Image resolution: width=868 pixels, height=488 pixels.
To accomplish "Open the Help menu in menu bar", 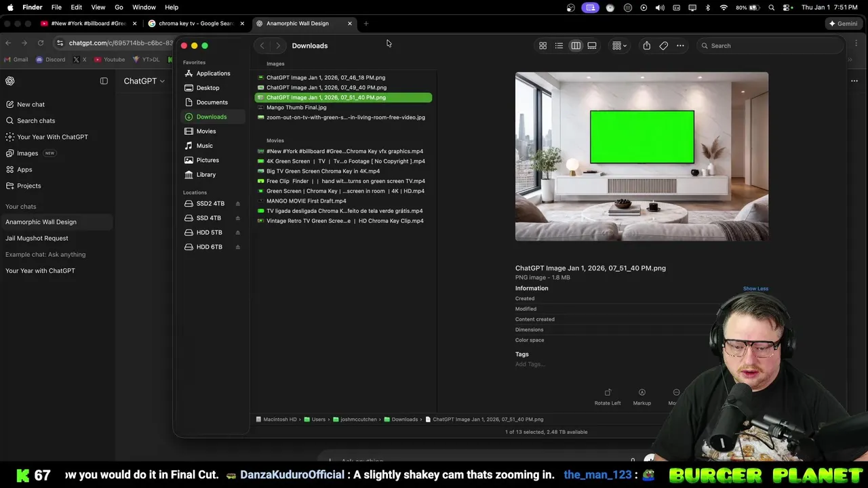I will (172, 7).
